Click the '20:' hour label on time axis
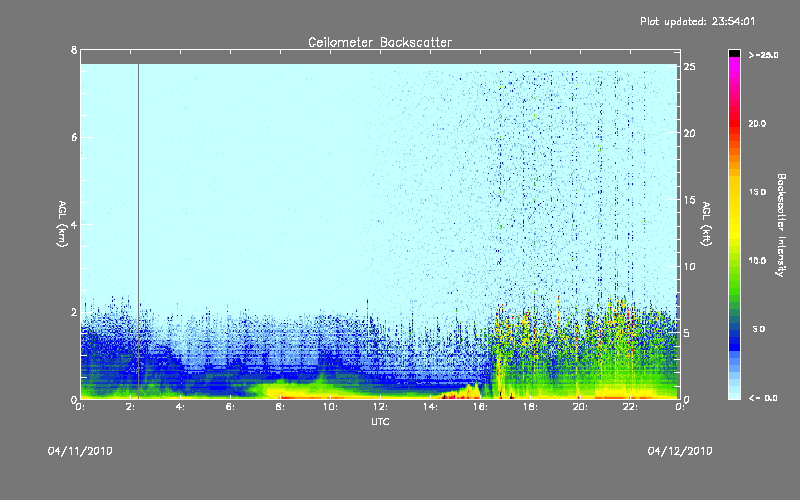The height and width of the screenshot is (500, 800). [x=580, y=407]
